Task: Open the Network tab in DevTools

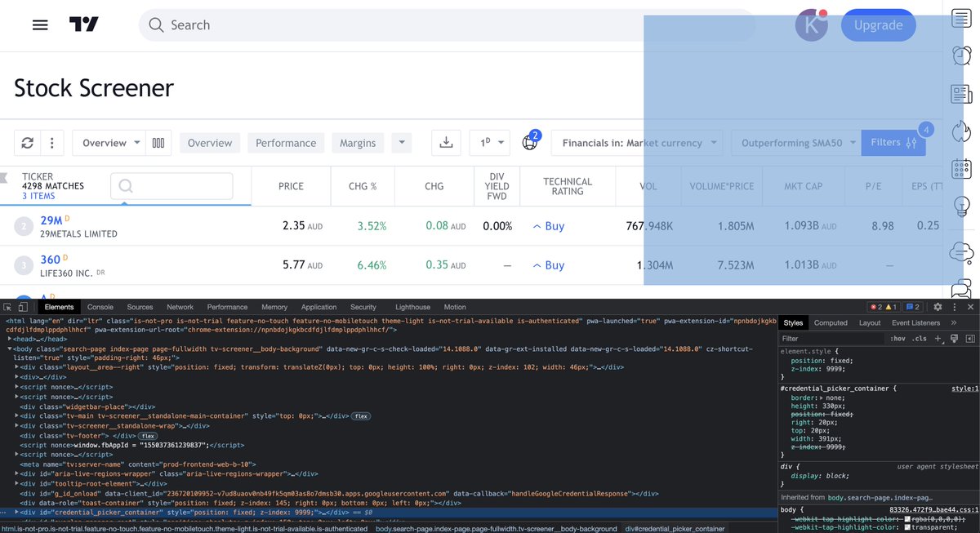Action: [x=180, y=307]
